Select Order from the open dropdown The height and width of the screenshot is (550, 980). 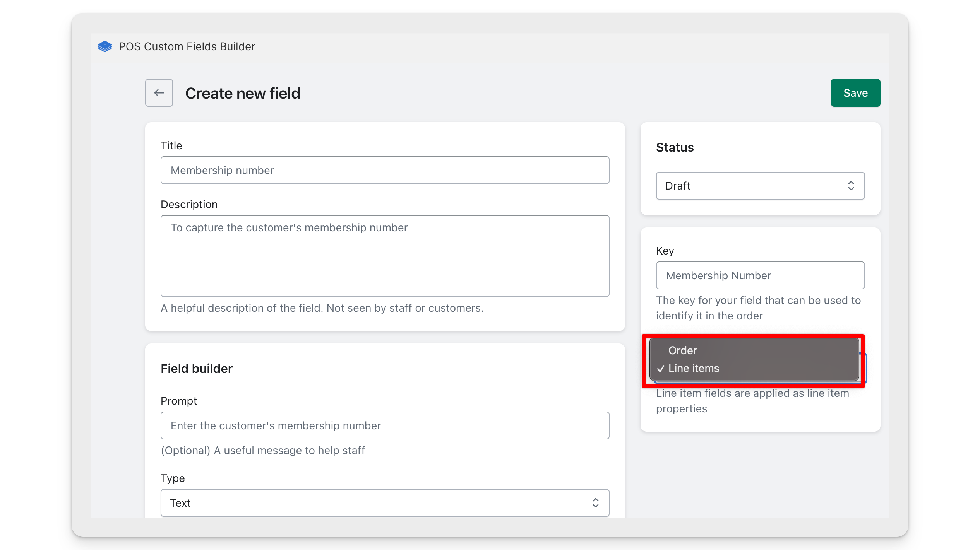point(682,350)
